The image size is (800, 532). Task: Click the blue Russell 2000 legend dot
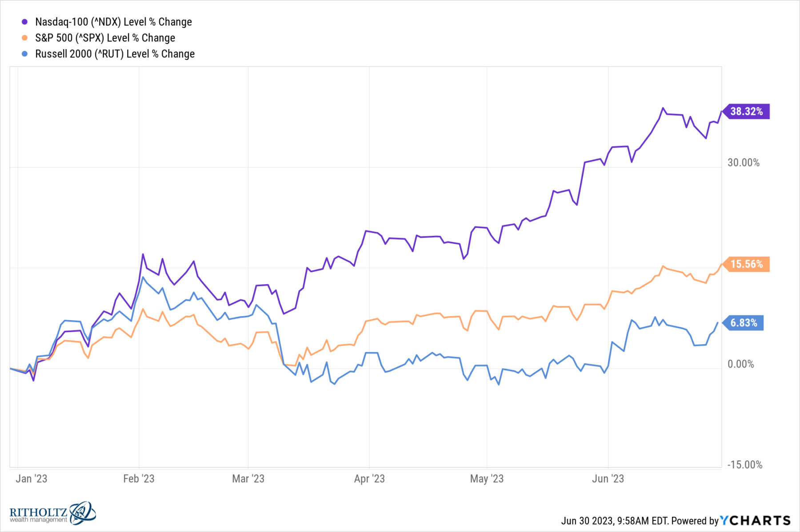(25, 54)
